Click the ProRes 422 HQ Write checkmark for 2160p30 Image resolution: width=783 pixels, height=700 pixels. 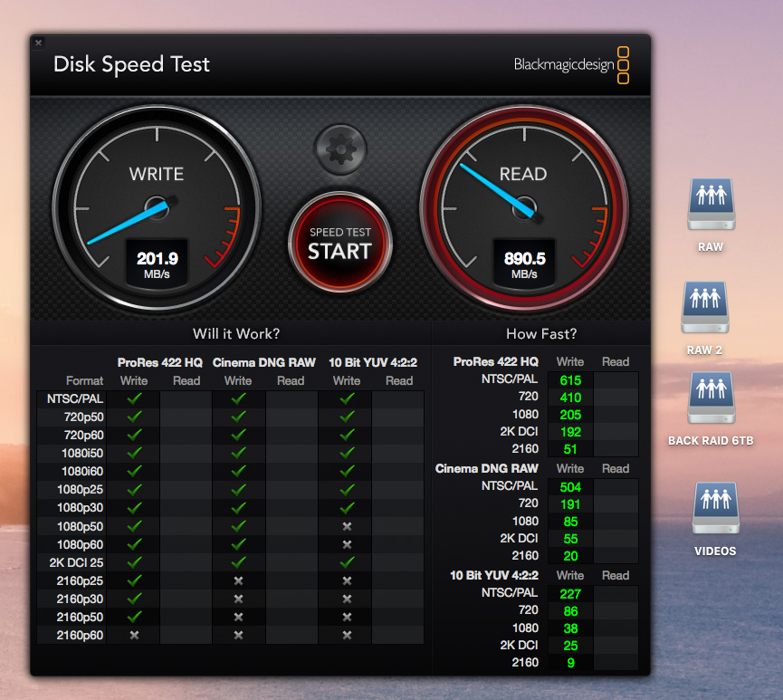click(x=134, y=599)
